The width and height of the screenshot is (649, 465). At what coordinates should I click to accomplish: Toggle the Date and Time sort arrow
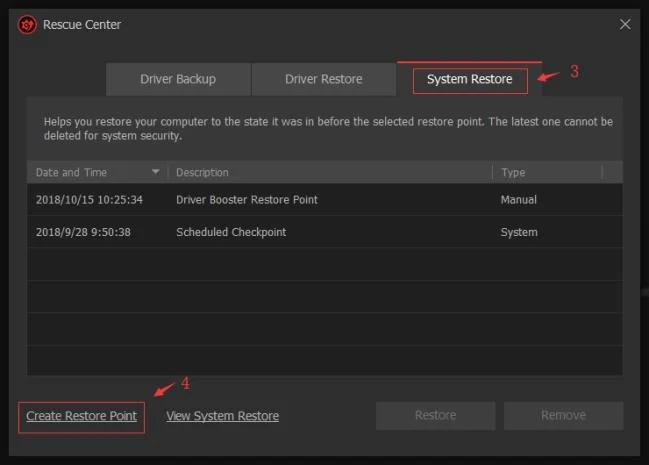coord(156,172)
